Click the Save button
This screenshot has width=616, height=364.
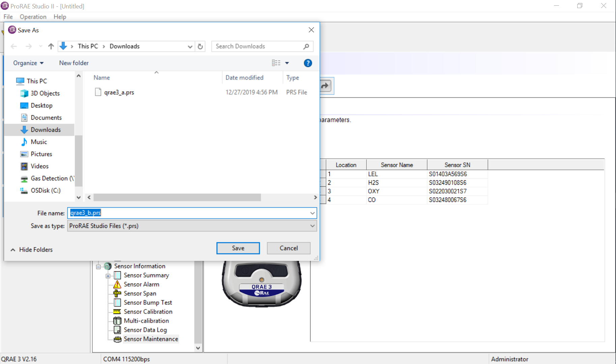(238, 248)
